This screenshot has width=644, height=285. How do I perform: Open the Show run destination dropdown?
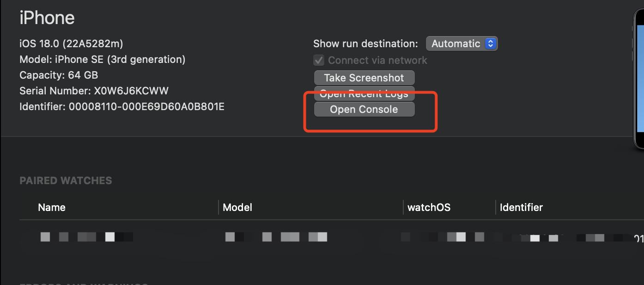[x=462, y=43]
